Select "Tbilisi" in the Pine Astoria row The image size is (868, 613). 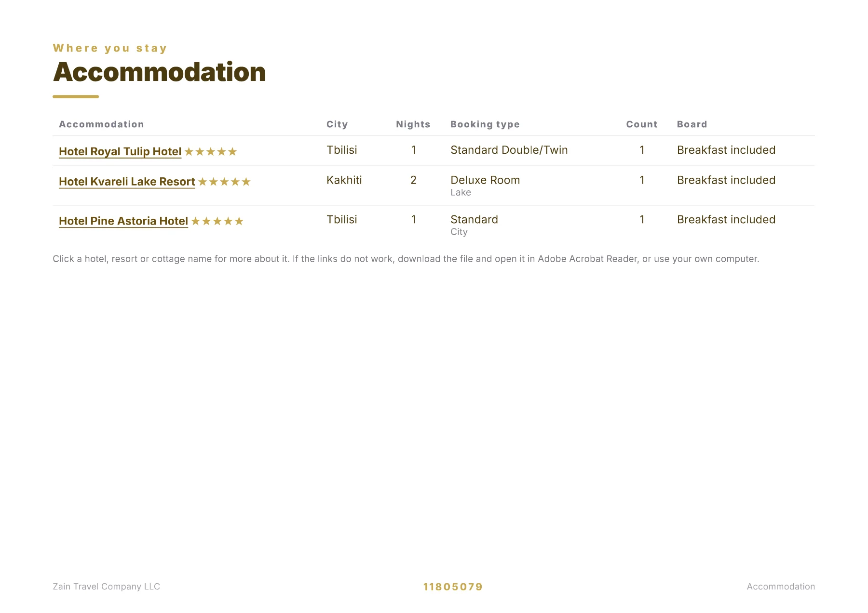pyautogui.click(x=342, y=220)
